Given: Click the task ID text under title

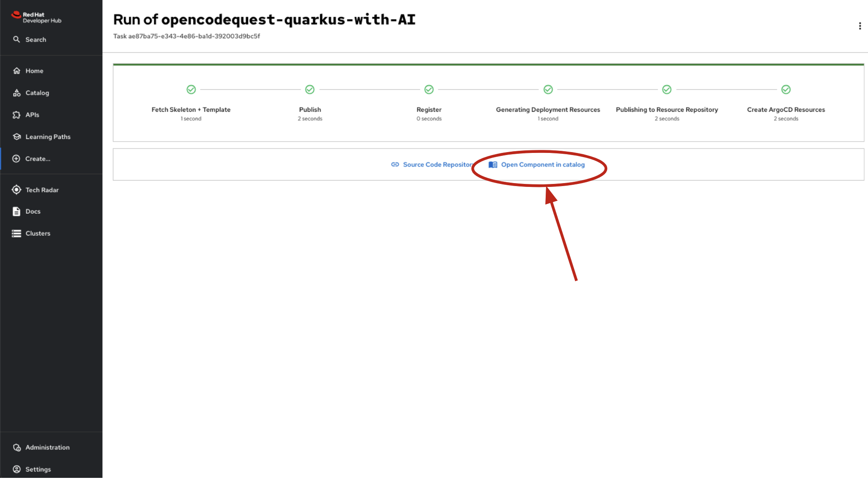Looking at the screenshot, I should tap(186, 37).
